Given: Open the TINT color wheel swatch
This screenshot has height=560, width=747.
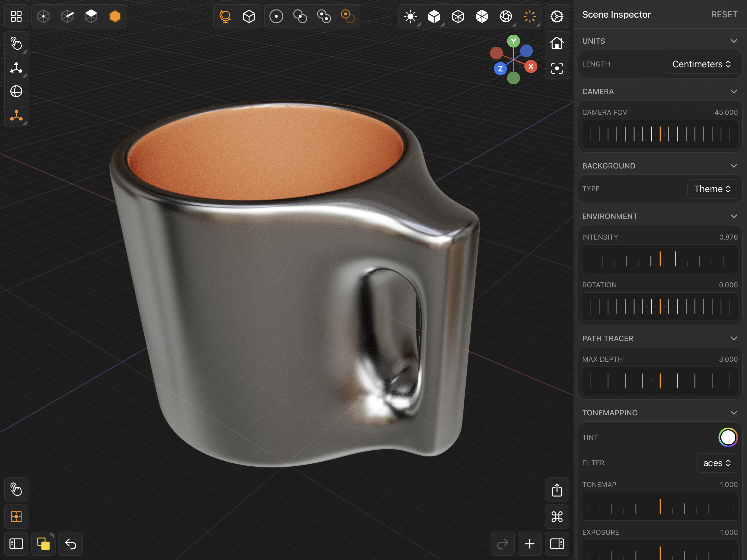Looking at the screenshot, I should [x=728, y=437].
